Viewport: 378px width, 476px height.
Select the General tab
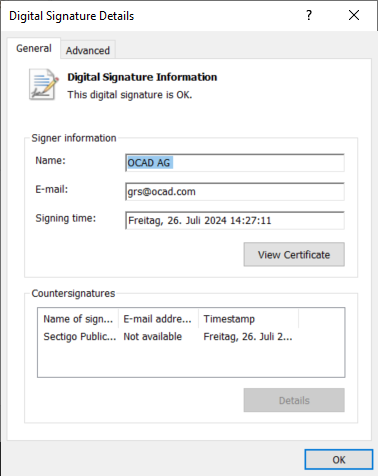34,48
